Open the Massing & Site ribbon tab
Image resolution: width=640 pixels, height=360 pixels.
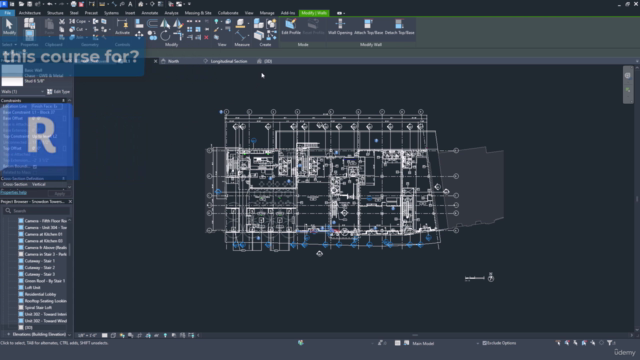198,13
